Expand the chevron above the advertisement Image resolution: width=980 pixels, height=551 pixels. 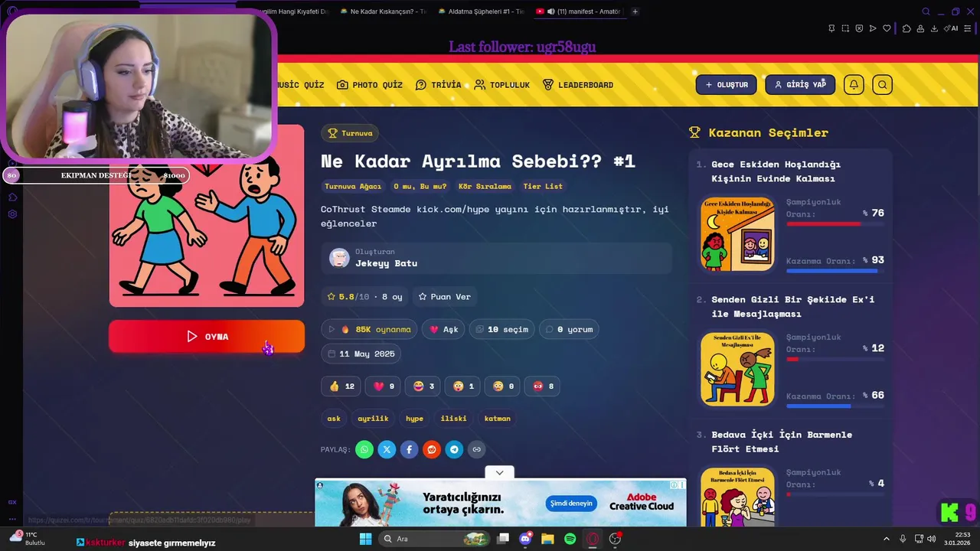pos(499,472)
